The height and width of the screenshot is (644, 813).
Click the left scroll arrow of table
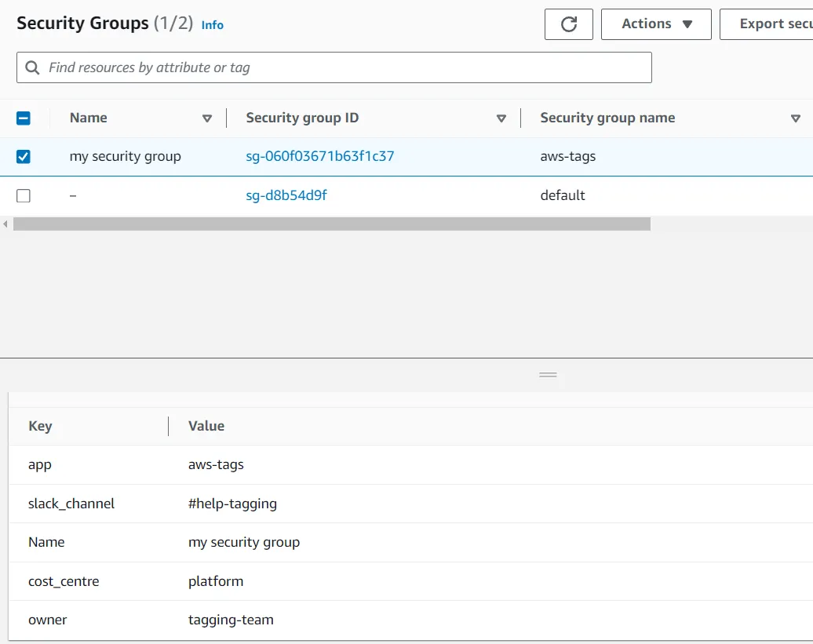point(5,224)
